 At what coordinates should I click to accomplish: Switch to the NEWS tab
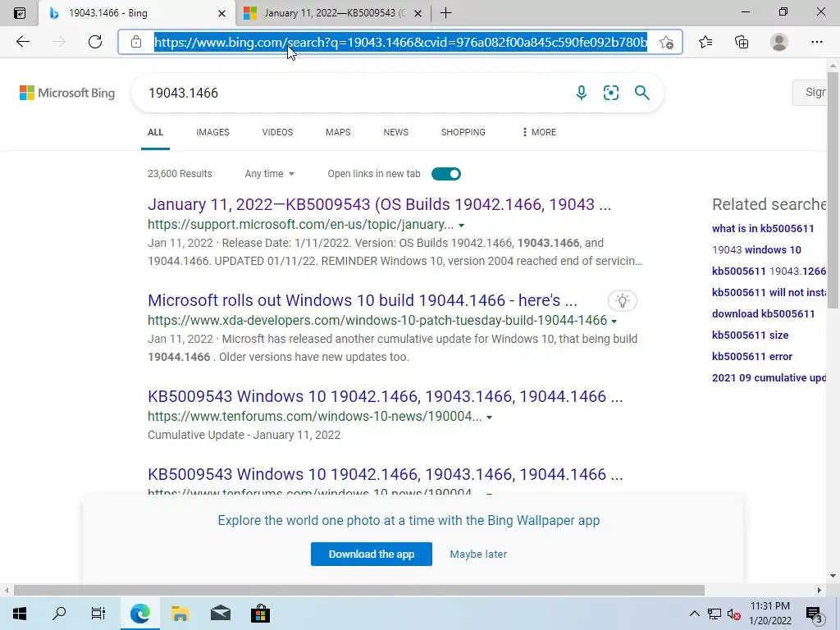click(396, 132)
